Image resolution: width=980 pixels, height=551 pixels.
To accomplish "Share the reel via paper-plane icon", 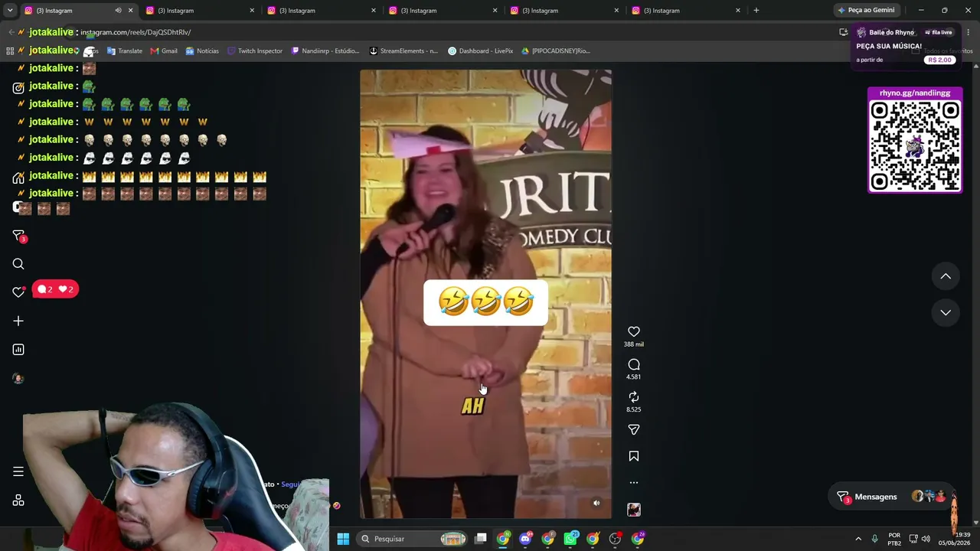I will tap(634, 430).
